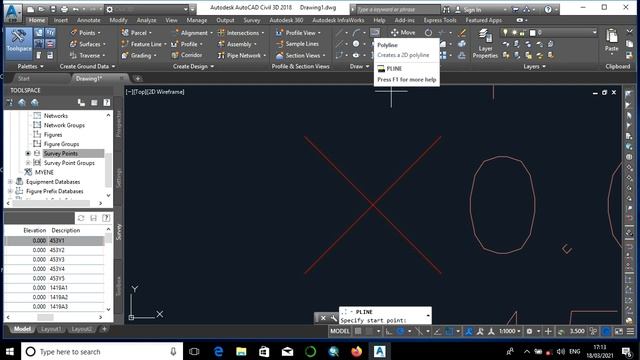This screenshot has height=360, width=640.
Task: Open Microsoft Edge from the taskbar
Action: click(218, 351)
